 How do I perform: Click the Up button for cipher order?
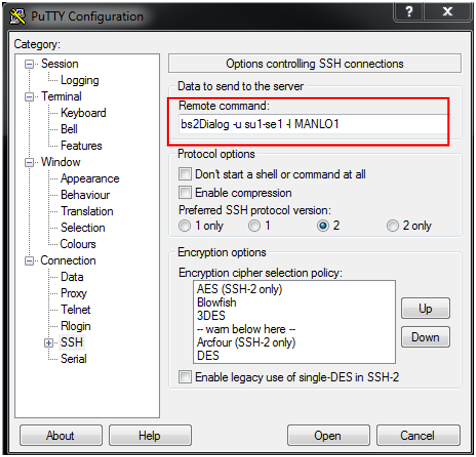[x=425, y=308]
